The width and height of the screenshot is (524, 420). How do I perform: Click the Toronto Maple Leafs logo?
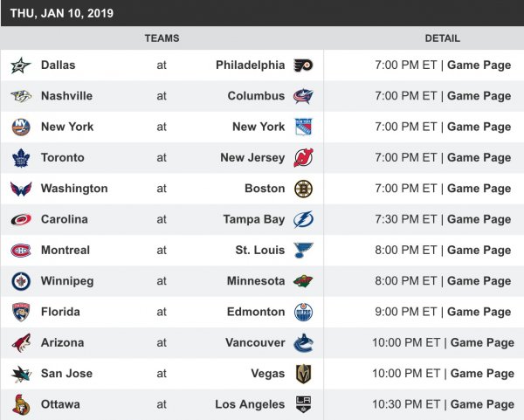pos(20,158)
